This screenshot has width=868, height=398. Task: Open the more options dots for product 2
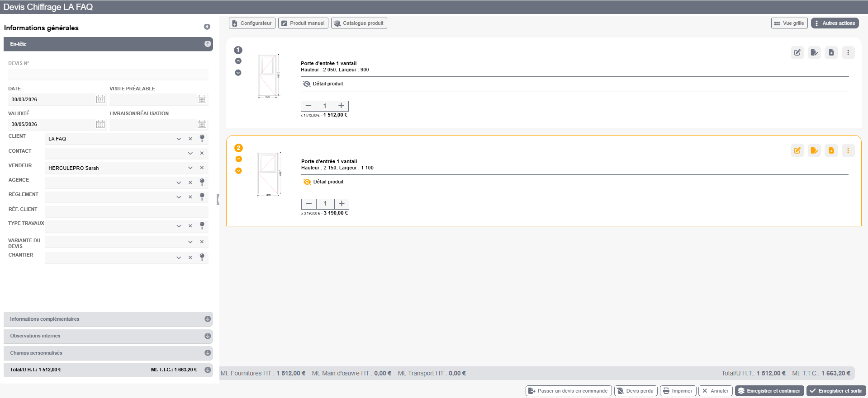tap(848, 150)
